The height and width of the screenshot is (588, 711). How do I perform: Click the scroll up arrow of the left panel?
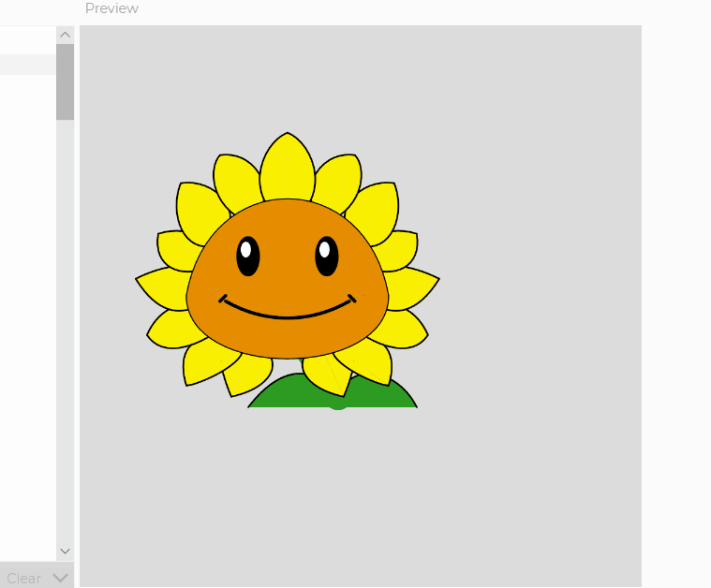(65, 35)
